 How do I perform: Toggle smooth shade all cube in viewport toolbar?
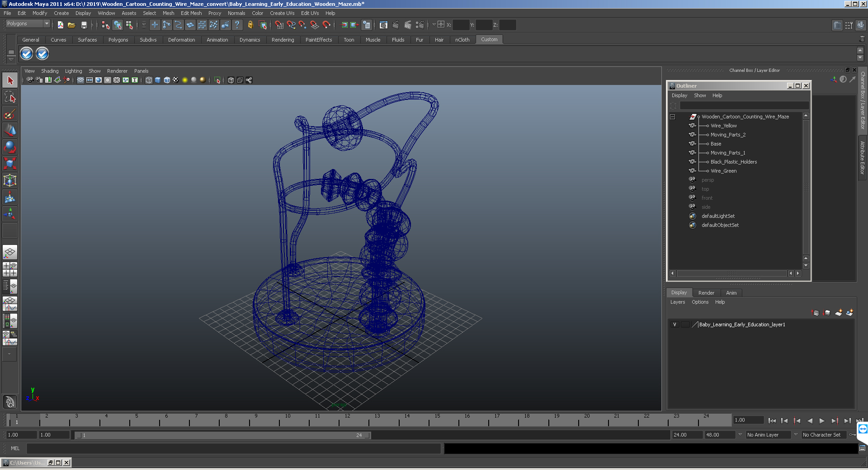(x=158, y=80)
